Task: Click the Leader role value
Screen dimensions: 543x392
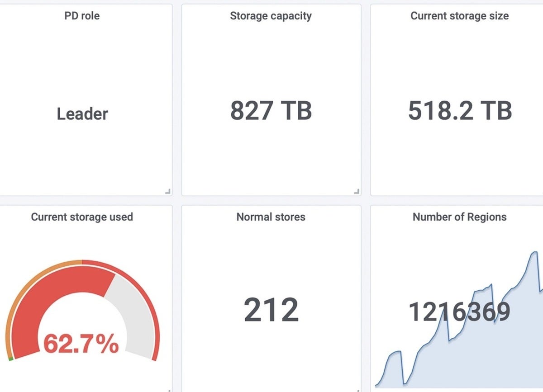Action: point(82,113)
